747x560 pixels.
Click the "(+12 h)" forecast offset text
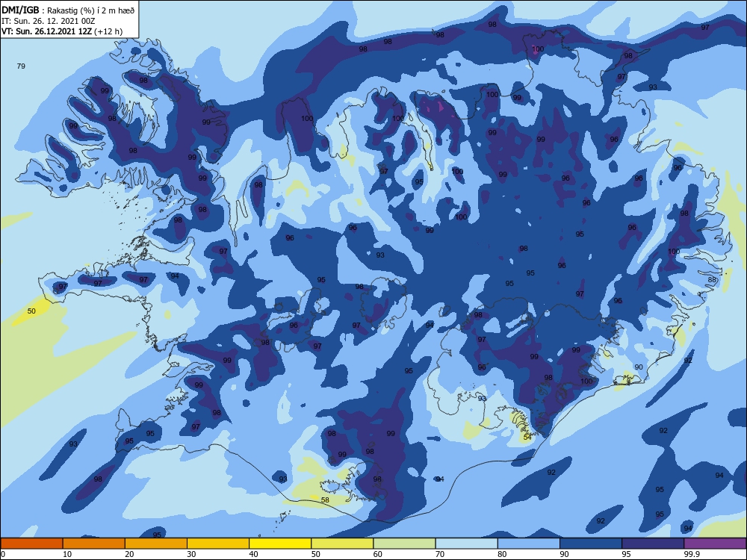(x=108, y=31)
